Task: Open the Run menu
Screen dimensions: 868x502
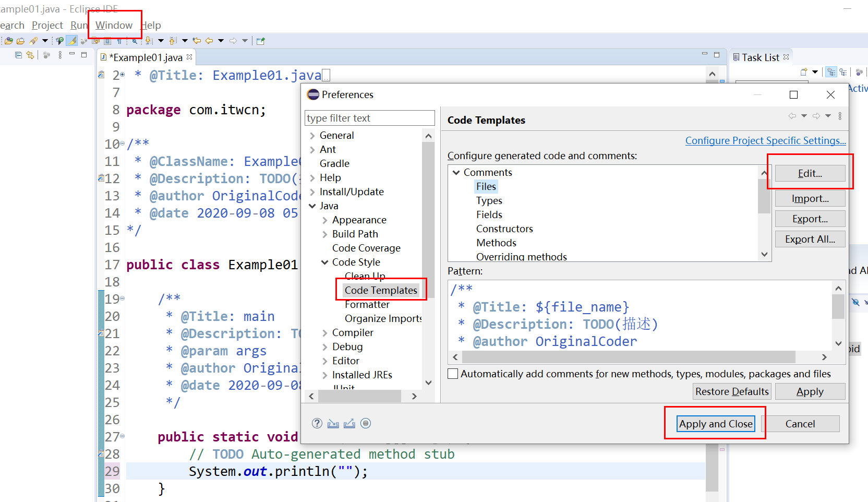Action: click(79, 25)
